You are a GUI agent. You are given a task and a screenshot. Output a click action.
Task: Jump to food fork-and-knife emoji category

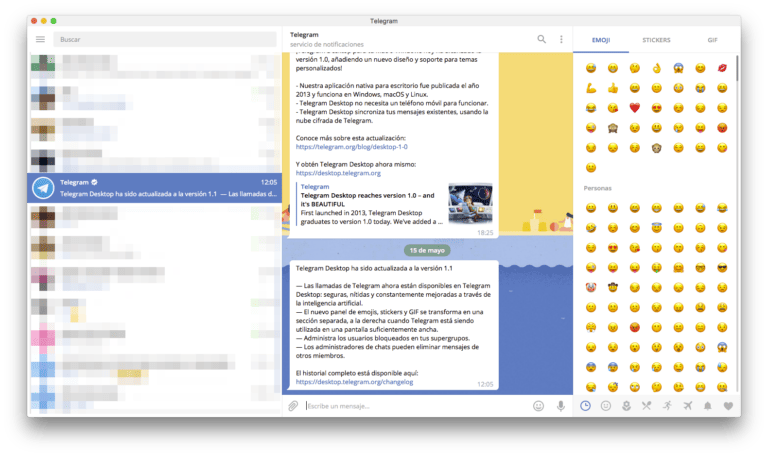pos(647,406)
